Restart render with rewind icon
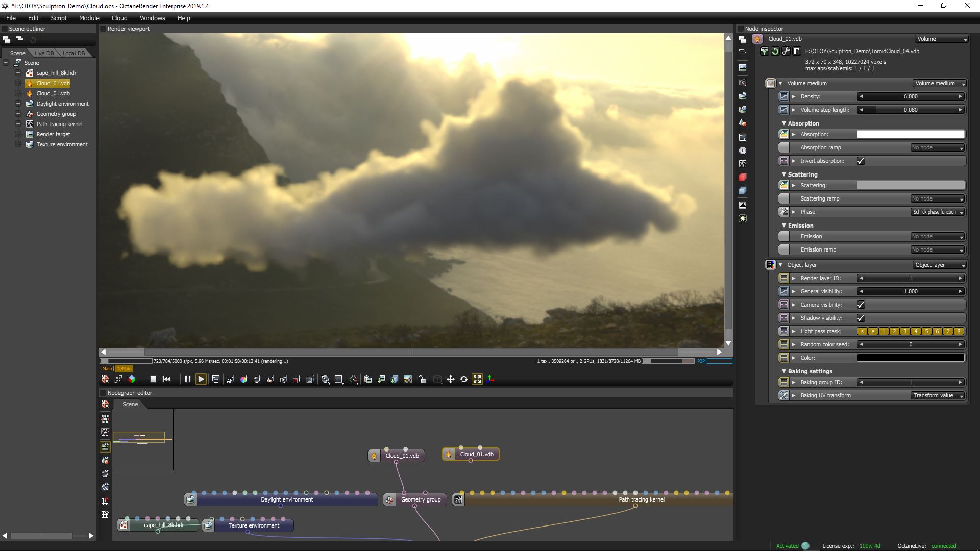The height and width of the screenshot is (551, 980). 166,379
